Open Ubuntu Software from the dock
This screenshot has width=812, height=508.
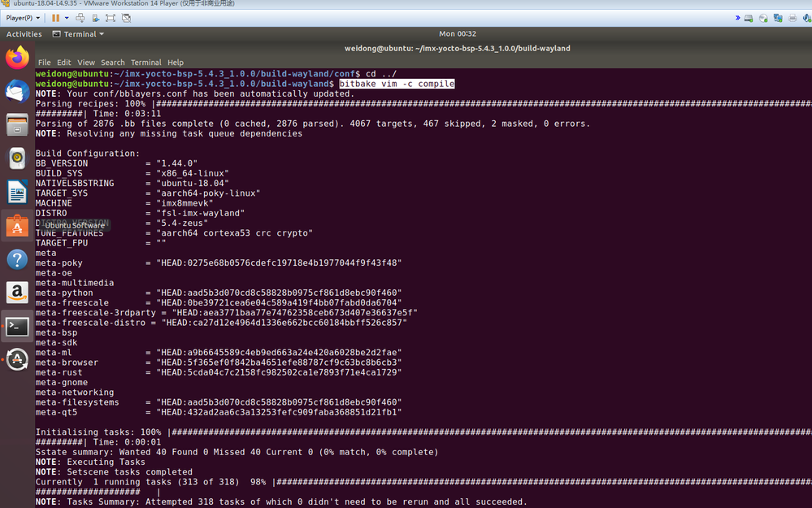pyautogui.click(x=17, y=226)
